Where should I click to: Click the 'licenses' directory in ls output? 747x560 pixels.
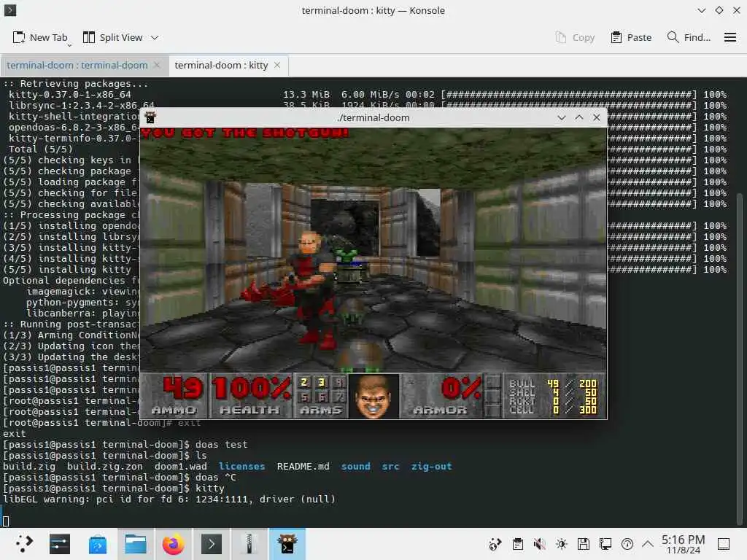click(x=241, y=466)
